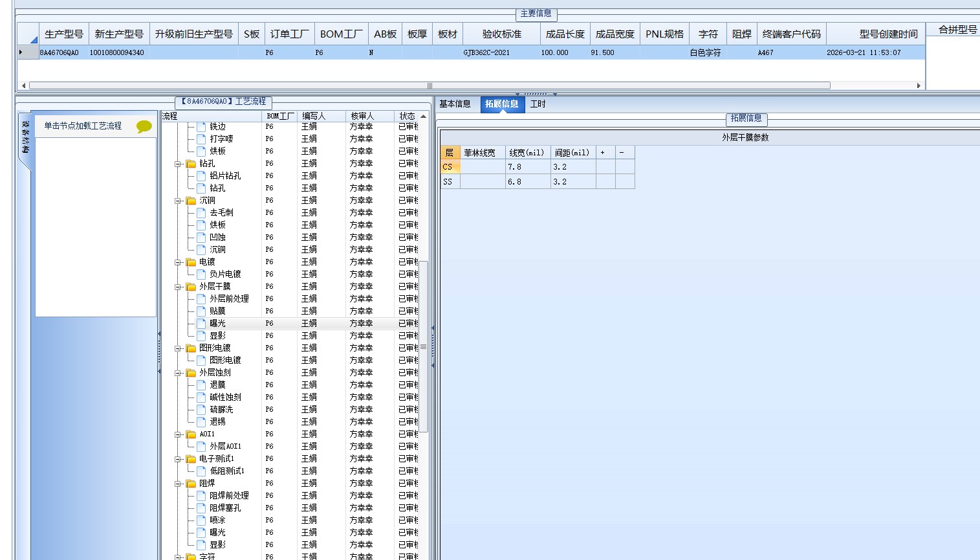This screenshot has height=560, width=980.
Task: Click the folder icon of 电镀
Action: click(191, 262)
